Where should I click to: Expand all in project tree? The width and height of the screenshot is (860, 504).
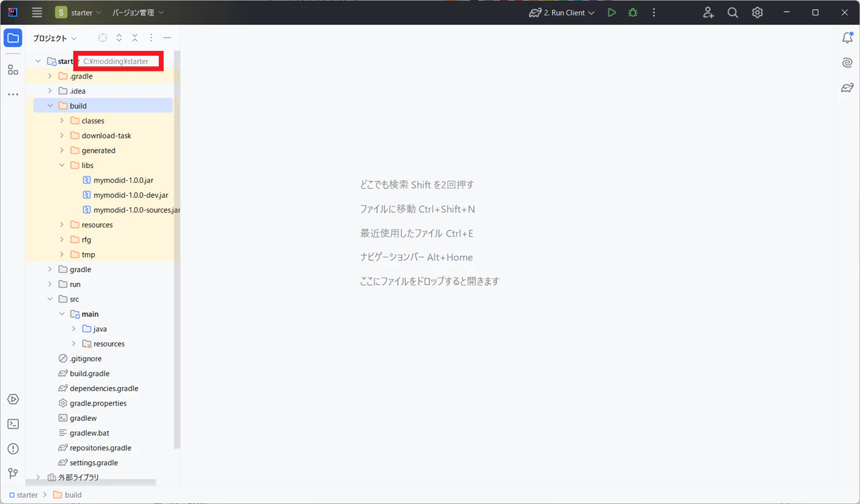point(119,38)
